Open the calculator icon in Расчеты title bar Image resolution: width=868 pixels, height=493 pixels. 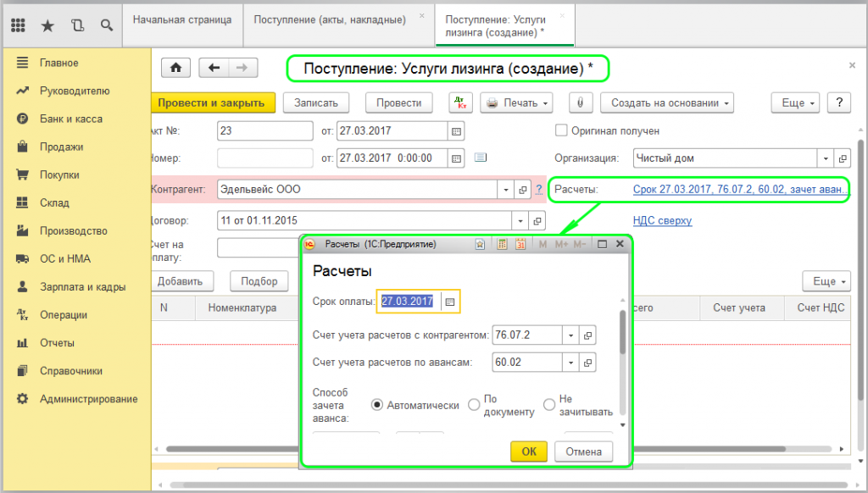pyautogui.click(x=502, y=244)
